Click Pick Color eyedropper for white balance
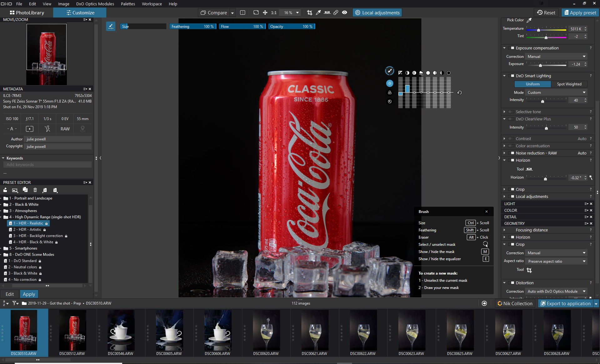Image resolution: width=600 pixels, height=364 pixels. point(529,20)
